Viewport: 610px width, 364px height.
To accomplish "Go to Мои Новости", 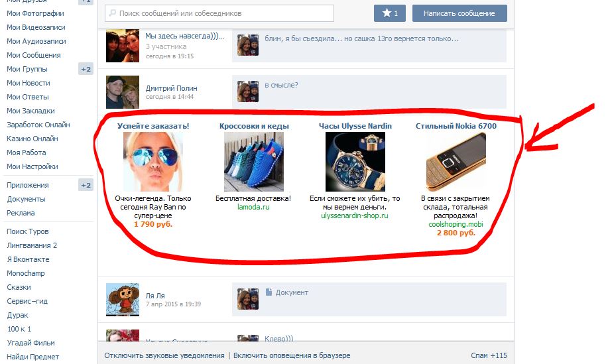I will [29, 84].
